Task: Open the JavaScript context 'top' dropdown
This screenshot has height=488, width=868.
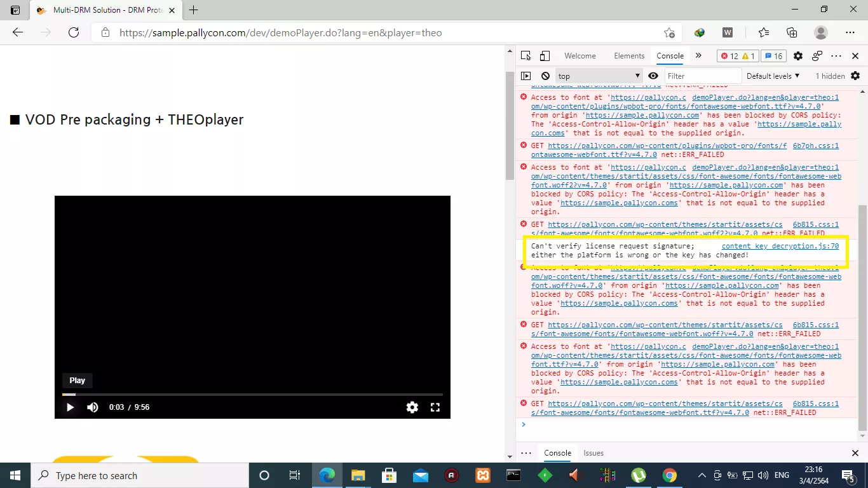Action: point(599,76)
